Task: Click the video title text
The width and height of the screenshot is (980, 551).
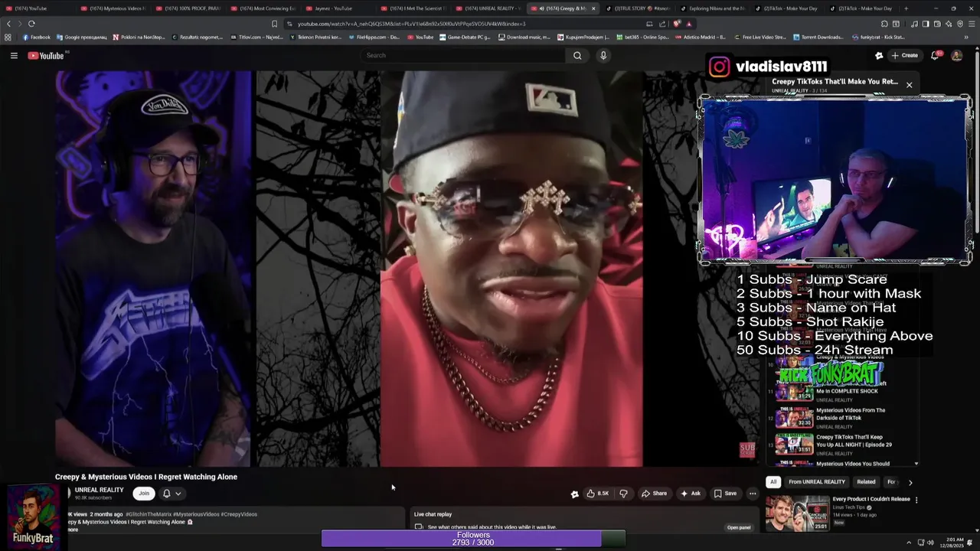Action: 146,477
